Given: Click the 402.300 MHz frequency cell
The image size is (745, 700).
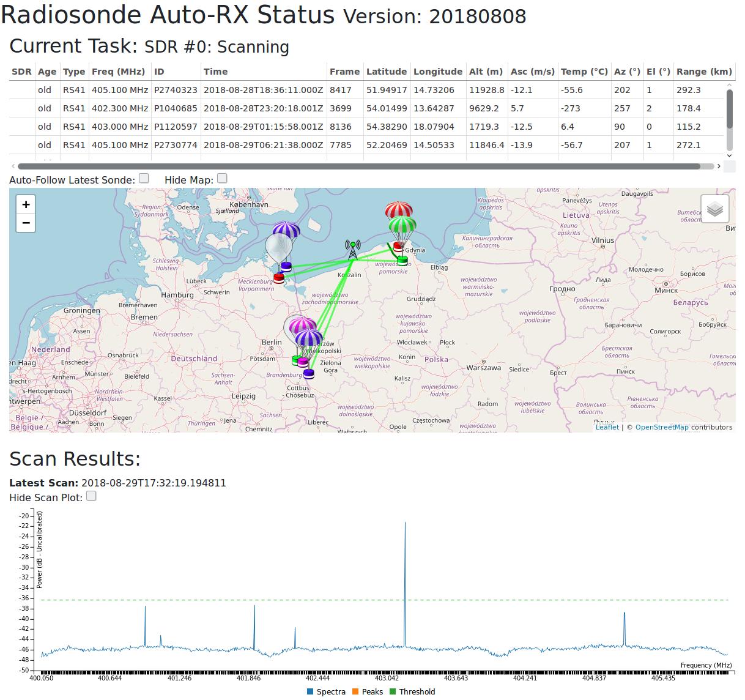Looking at the screenshot, I should tap(120, 108).
